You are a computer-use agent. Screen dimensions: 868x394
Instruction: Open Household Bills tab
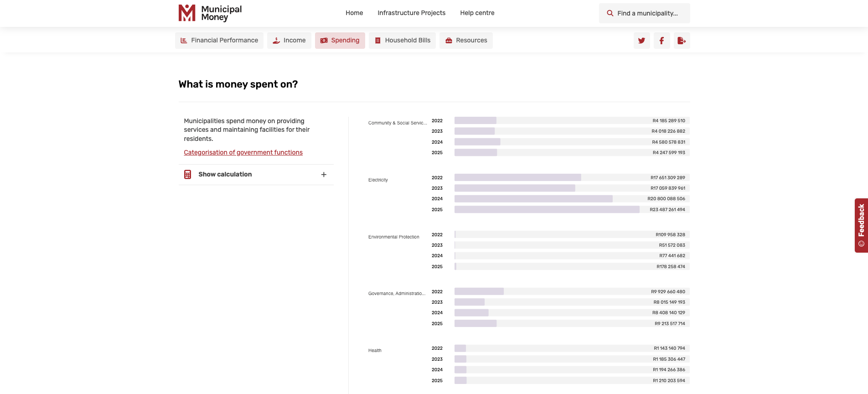tap(403, 41)
